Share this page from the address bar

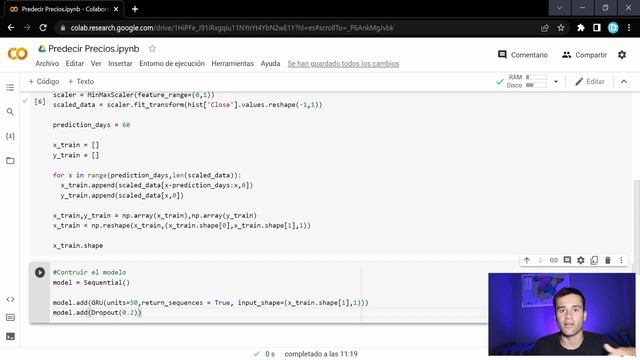coord(544,28)
